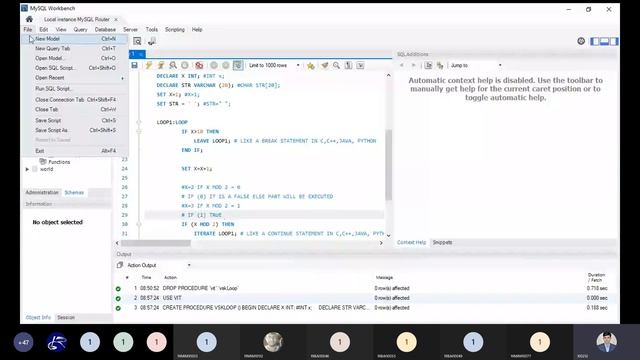
Task: Click the editor scrollbar down arrow
Action: tap(389, 236)
